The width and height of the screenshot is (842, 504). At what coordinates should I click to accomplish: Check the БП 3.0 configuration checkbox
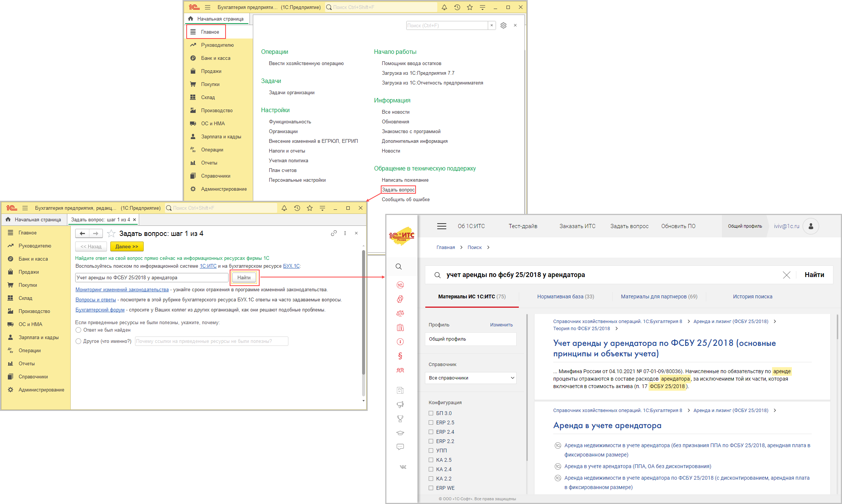click(431, 413)
